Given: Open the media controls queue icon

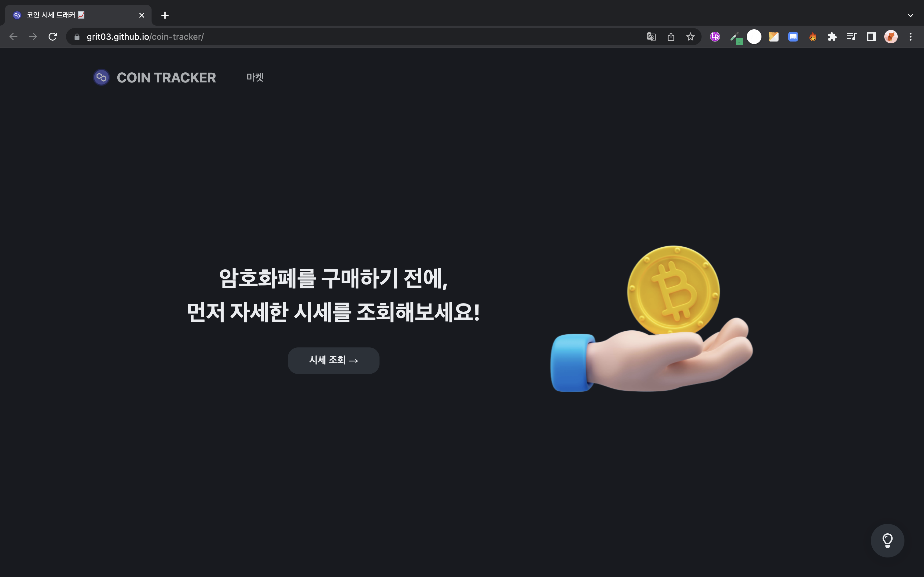Looking at the screenshot, I should click(x=852, y=37).
